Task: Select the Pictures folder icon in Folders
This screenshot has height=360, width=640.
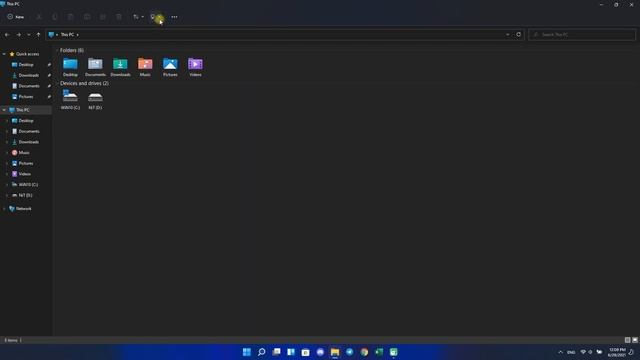Action: click(x=170, y=67)
